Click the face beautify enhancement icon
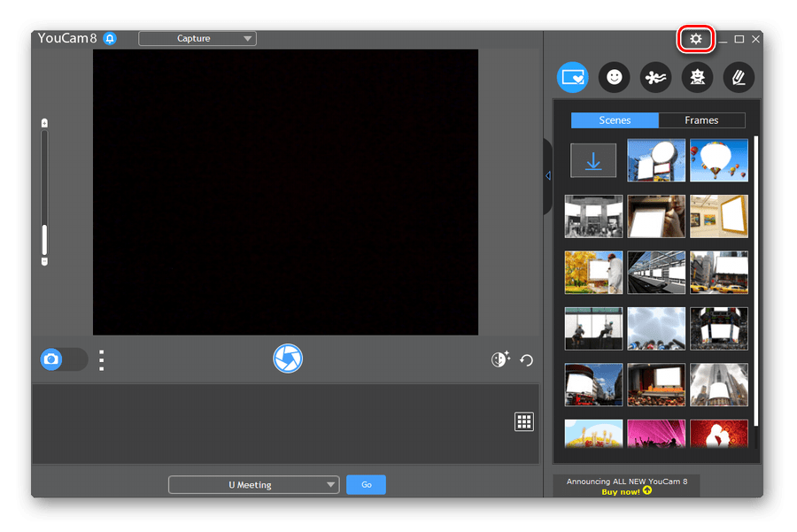This screenshot has height=532, width=797. [x=500, y=359]
